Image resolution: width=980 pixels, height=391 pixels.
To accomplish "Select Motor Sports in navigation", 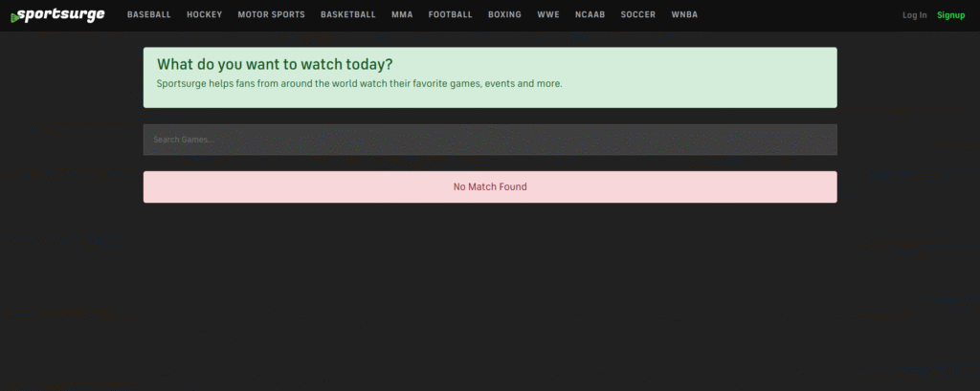I will click(271, 15).
